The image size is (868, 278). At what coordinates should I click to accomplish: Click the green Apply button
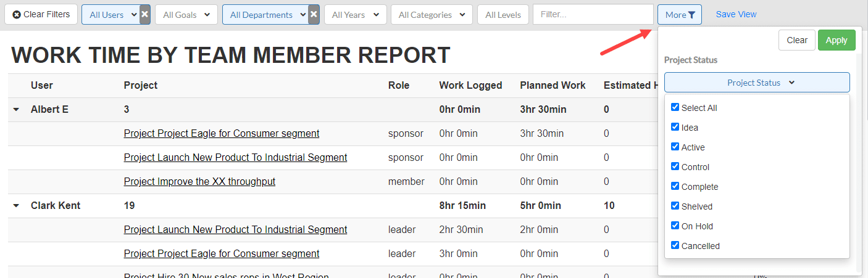click(x=837, y=40)
